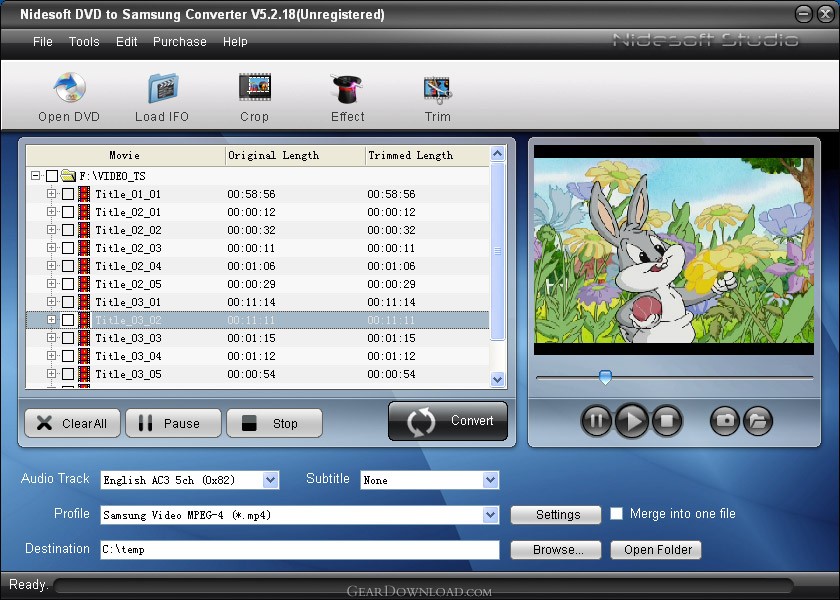Expand the Title_02_05 tree node

tap(51, 283)
